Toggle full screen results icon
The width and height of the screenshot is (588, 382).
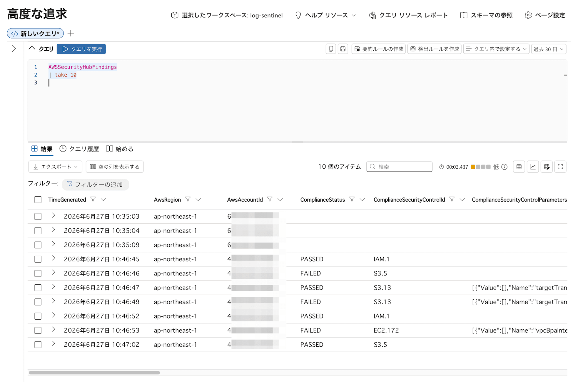coord(560,167)
